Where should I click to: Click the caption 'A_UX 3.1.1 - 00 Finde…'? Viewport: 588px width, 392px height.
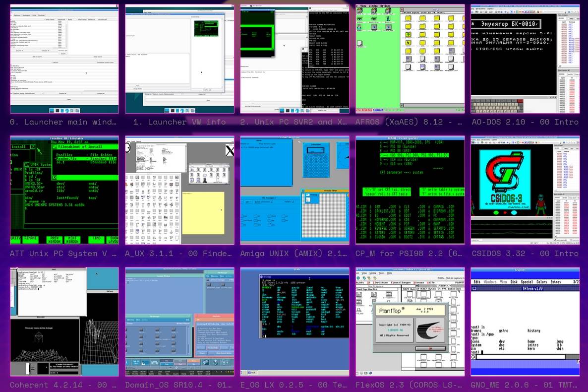coord(178,254)
